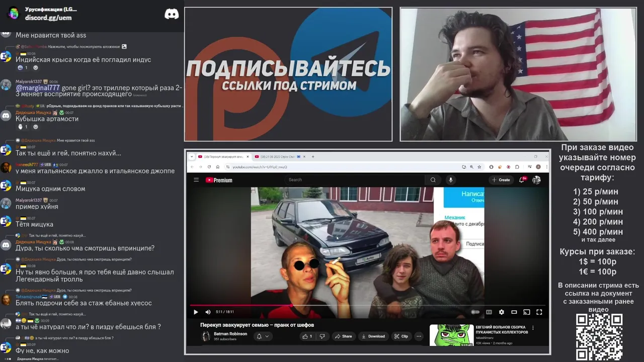Viewport: 644px width, 362px height.
Task: Open recommended video options three dots
Action: (533, 328)
